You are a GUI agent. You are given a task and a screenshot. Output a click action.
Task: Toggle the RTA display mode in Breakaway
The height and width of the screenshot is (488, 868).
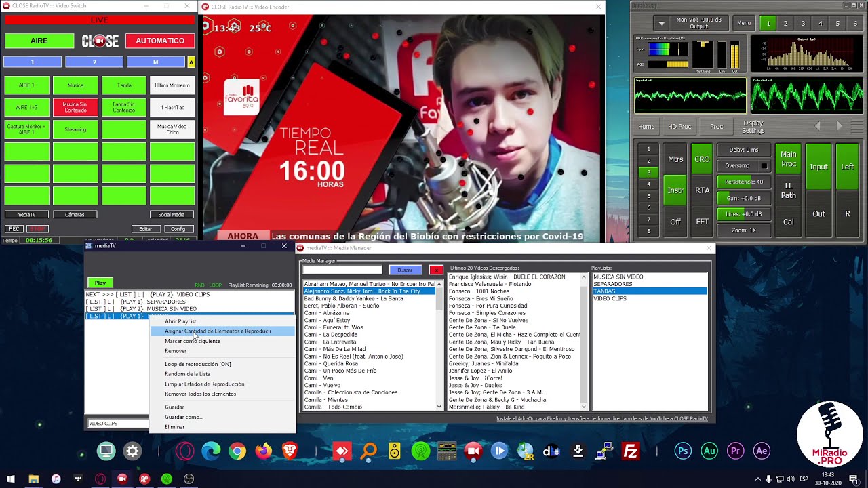tap(702, 190)
